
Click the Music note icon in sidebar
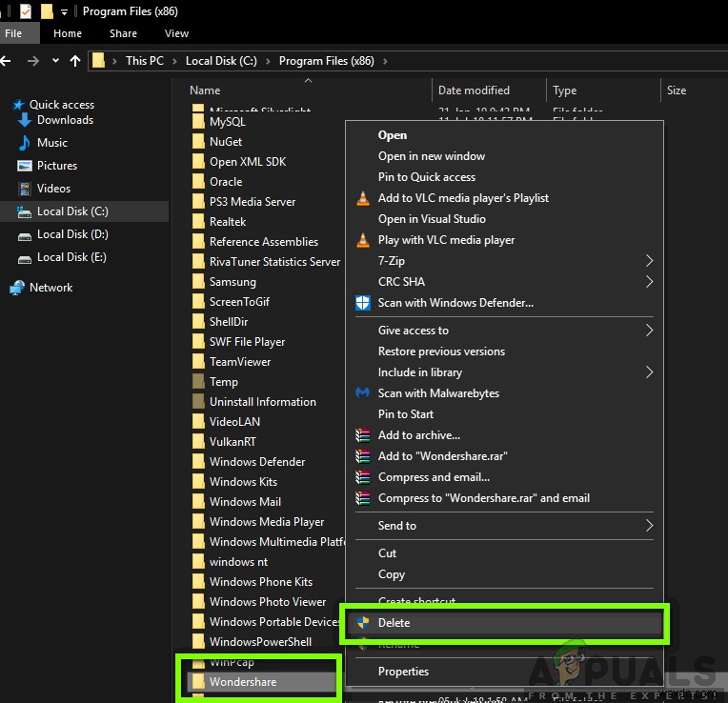24,143
